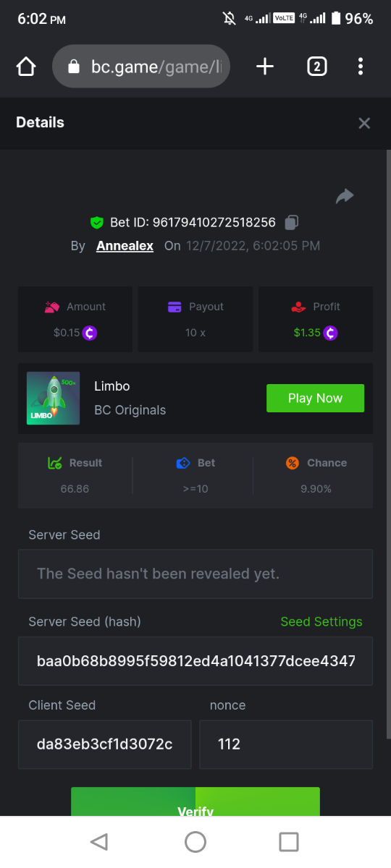Viewport: 391px width, 868px height.
Task: Select the nonce field
Action: (286, 744)
